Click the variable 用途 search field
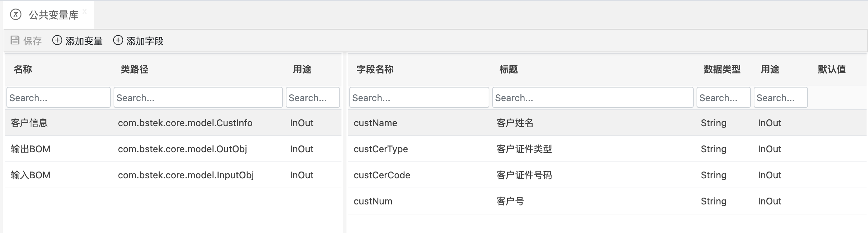868x233 pixels. [313, 98]
